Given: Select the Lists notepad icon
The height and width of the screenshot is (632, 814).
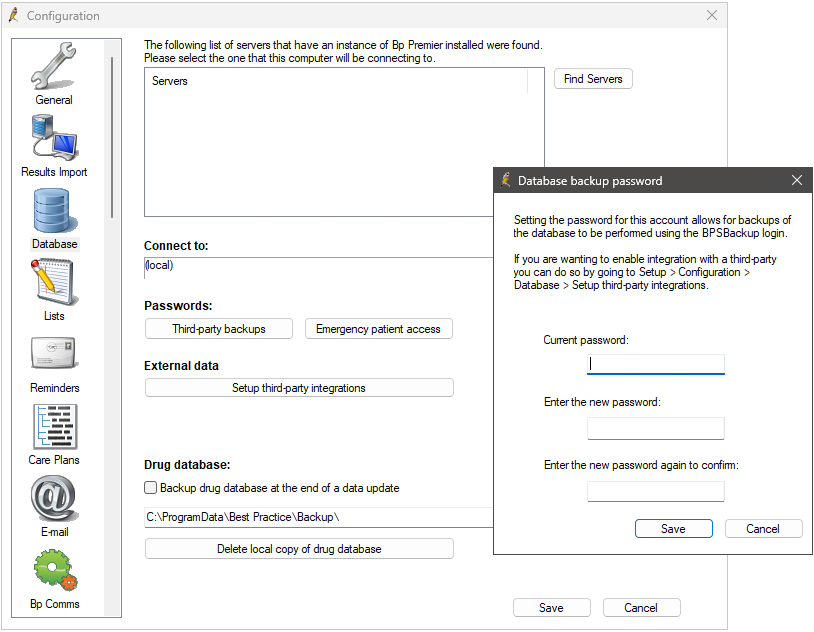Looking at the screenshot, I should [55, 282].
